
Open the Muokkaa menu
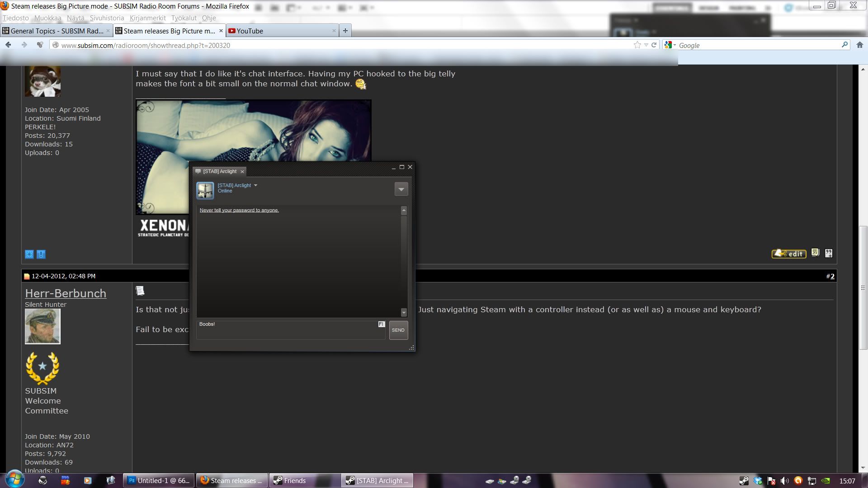(x=48, y=18)
